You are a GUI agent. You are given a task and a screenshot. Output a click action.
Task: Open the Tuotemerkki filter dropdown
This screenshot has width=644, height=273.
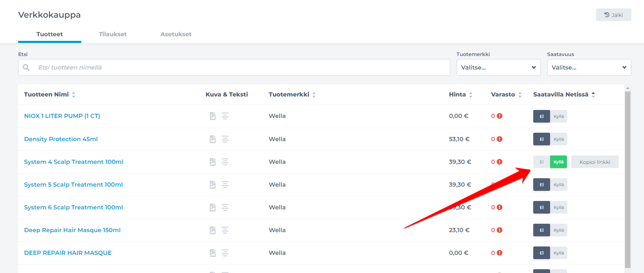click(499, 67)
